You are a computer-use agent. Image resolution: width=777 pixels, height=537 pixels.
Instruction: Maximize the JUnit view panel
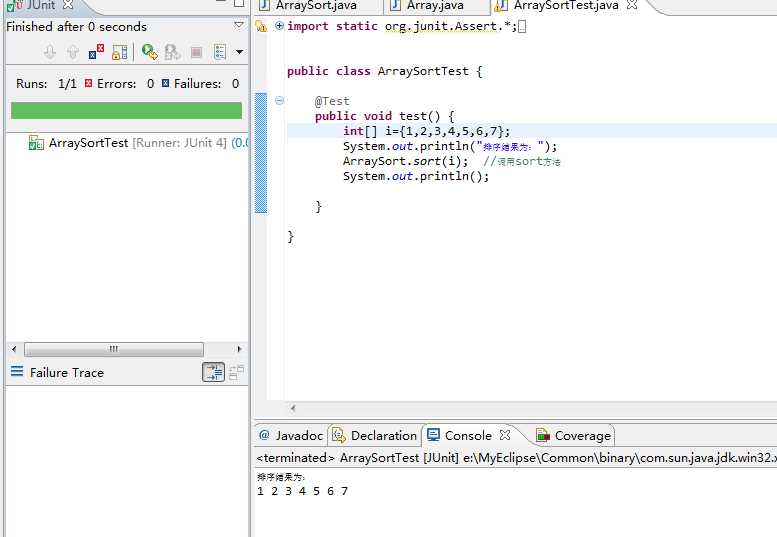tap(239, 3)
